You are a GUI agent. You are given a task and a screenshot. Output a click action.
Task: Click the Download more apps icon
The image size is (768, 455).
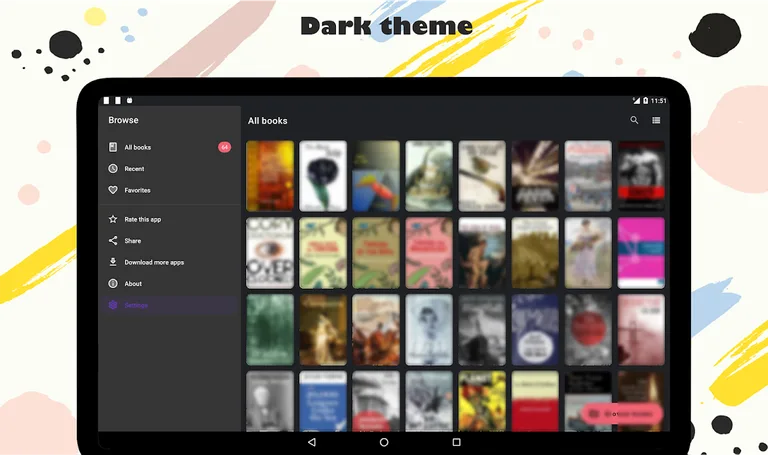click(113, 262)
